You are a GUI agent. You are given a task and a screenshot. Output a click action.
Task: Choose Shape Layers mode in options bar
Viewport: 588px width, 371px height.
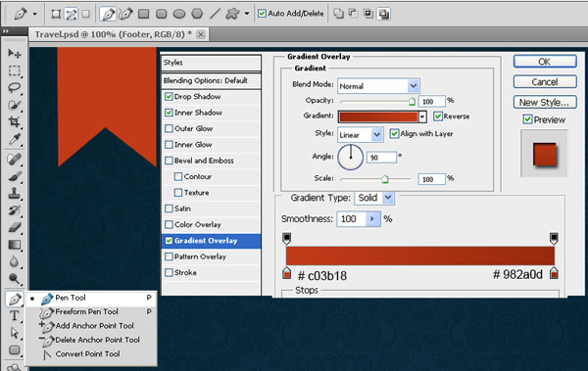(56, 15)
